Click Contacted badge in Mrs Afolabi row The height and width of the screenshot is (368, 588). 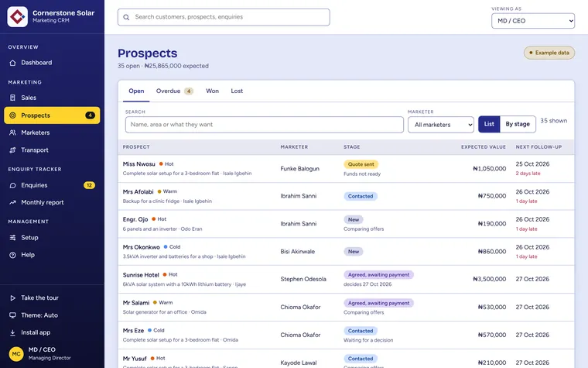[x=361, y=196]
